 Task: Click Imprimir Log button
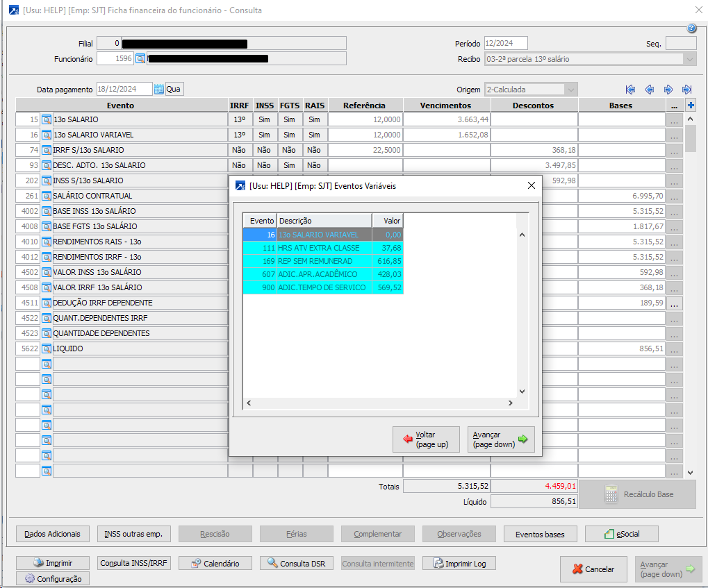[459, 563]
